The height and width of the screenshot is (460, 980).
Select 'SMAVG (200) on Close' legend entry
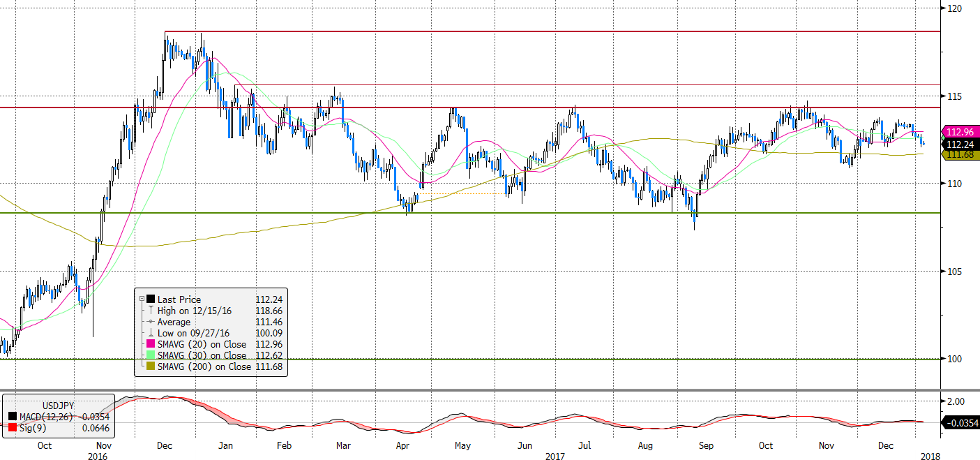point(204,366)
